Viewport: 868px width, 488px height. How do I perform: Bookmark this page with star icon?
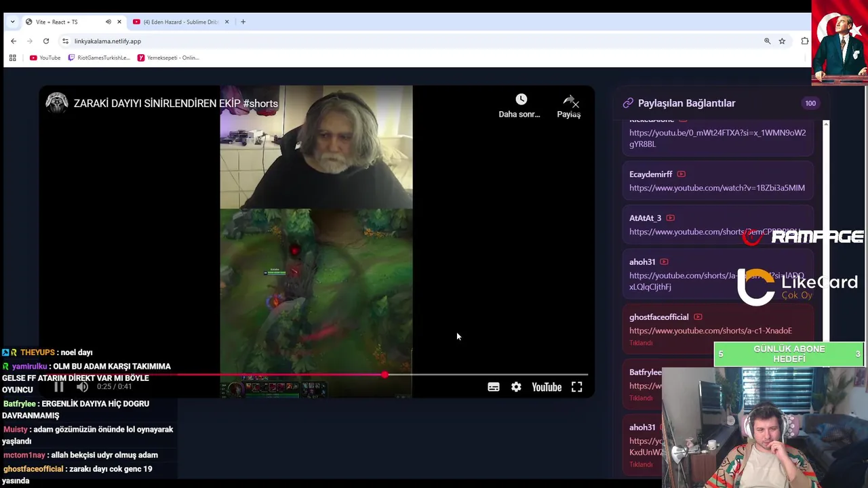click(782, 41)
